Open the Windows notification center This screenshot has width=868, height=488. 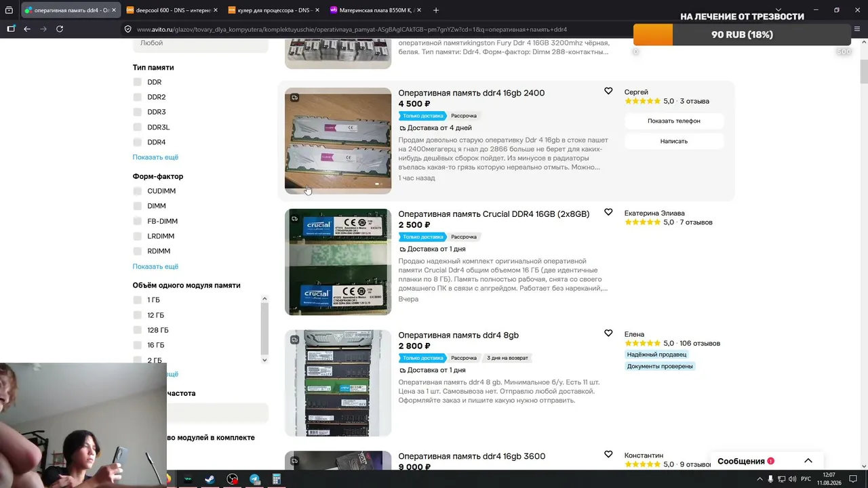(854, 479)
